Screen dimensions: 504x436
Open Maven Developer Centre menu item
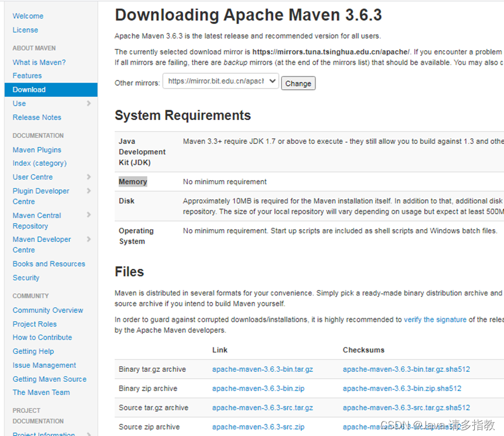point(42,244)
